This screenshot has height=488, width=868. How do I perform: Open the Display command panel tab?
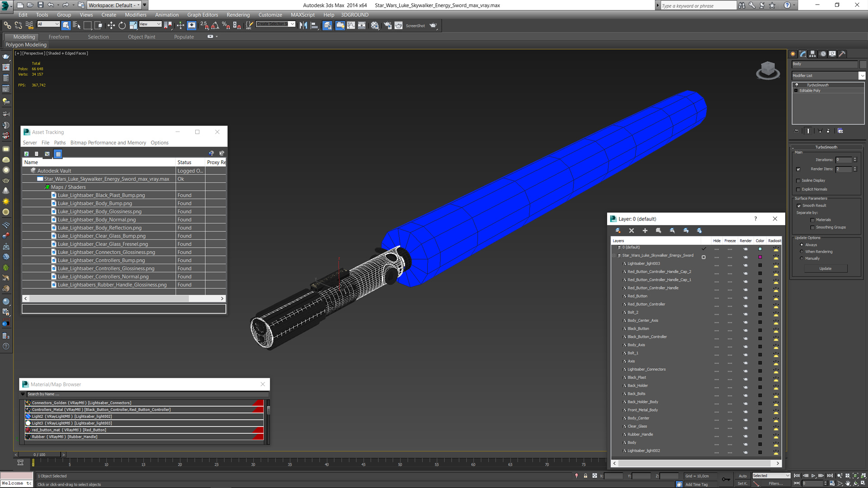832,54
